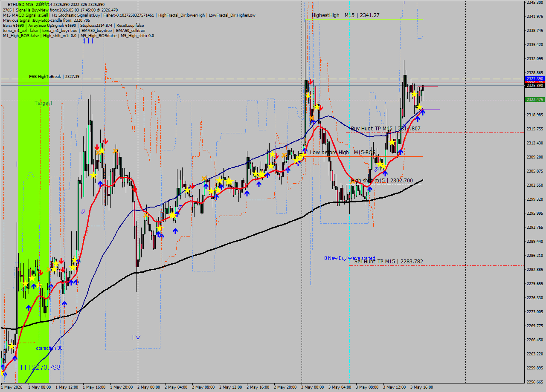Image resolution: width=546 pixels, height=392 pixels.
Task: Click the '3 May 16:00' time label
Action: coord(421,387)
